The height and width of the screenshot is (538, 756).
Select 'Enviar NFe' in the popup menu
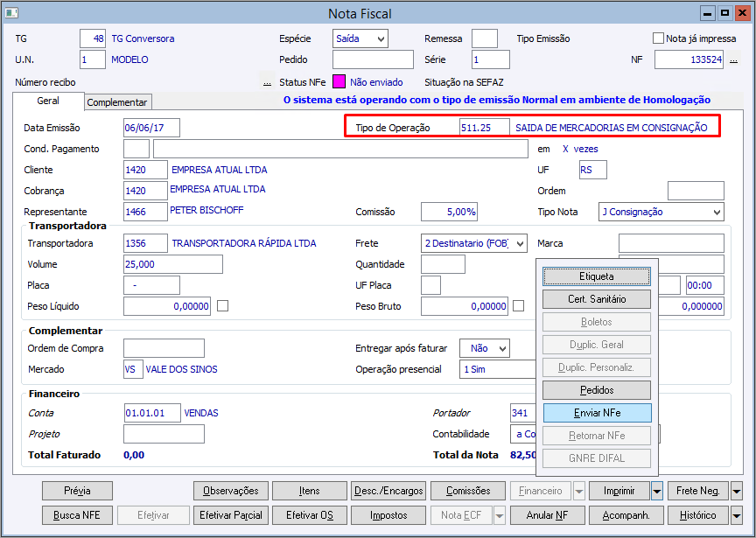[597, 413]
